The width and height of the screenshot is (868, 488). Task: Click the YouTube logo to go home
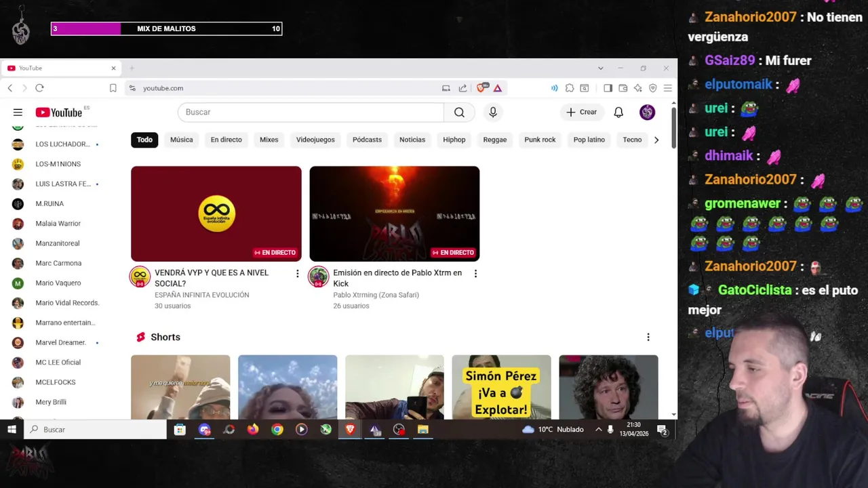coord(59,113)
